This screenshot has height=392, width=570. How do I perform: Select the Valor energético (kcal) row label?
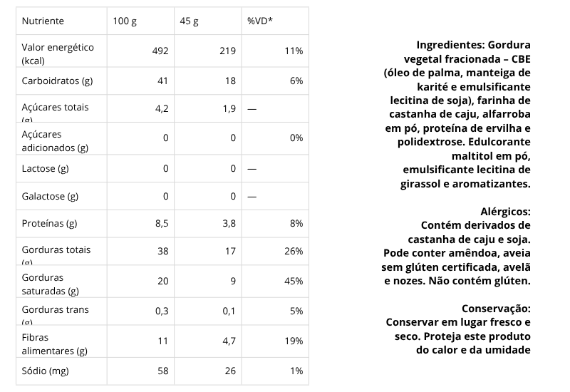(58, 54)
